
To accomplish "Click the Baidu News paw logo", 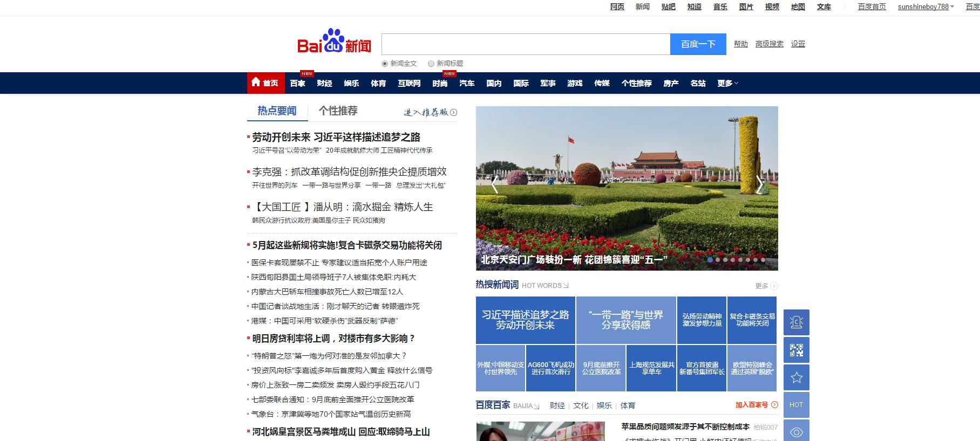I will click(334, 41).
